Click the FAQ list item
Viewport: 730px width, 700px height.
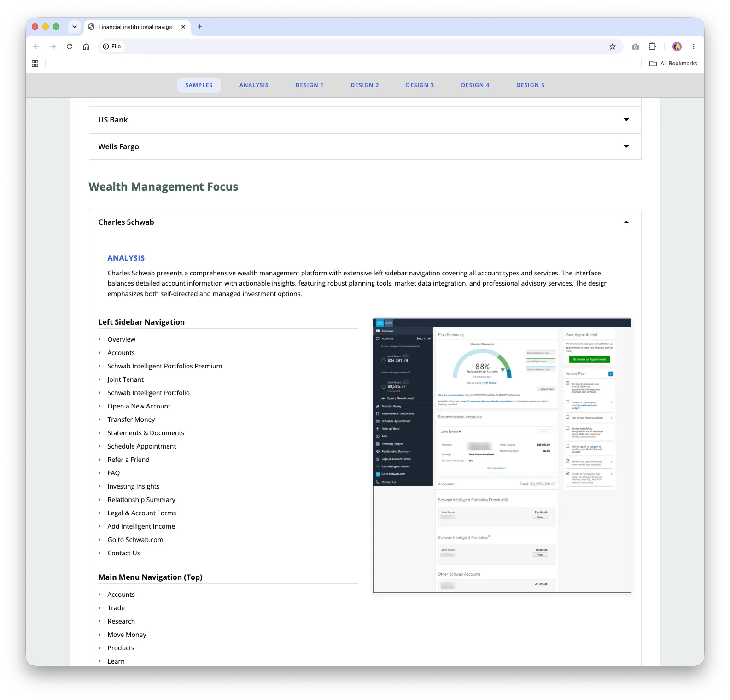tap(114, 473)
